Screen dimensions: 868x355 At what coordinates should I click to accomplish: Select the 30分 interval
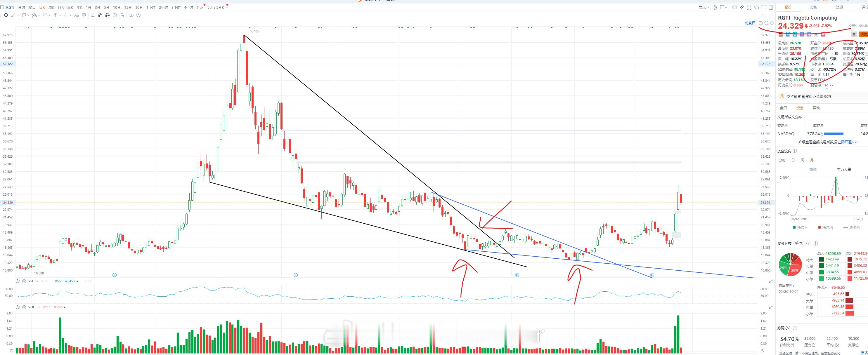coord(139,7)
